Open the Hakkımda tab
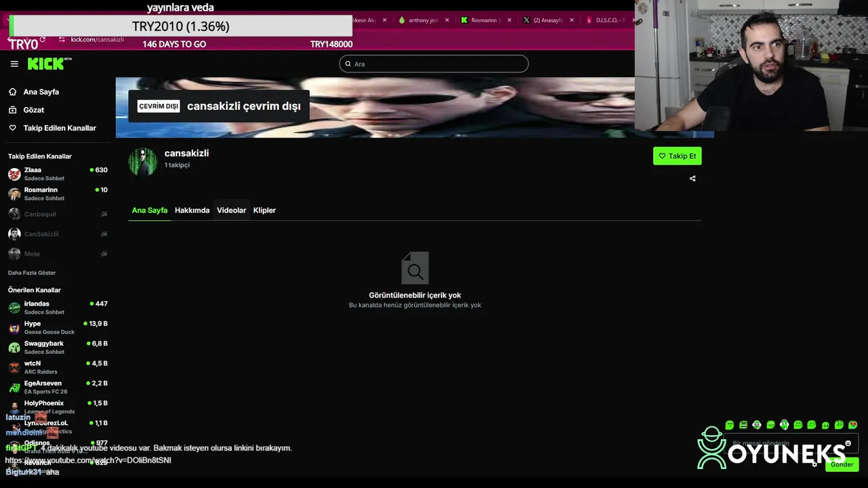868x488 pixels. click(x=192, y=210)
